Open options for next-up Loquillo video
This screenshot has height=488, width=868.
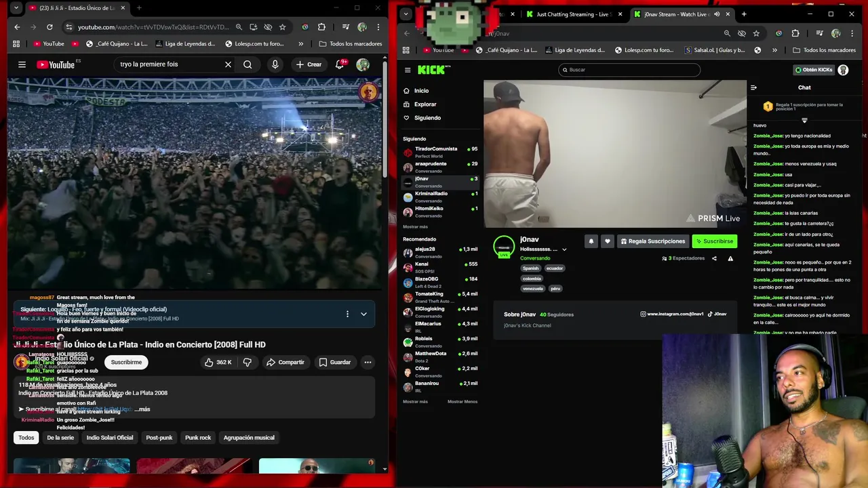coord(347,314)
